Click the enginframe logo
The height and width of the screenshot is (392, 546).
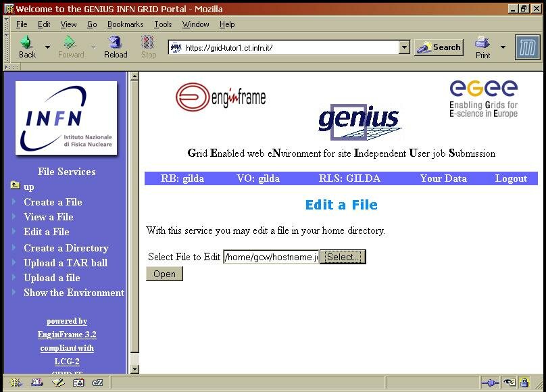pos(221,97)
